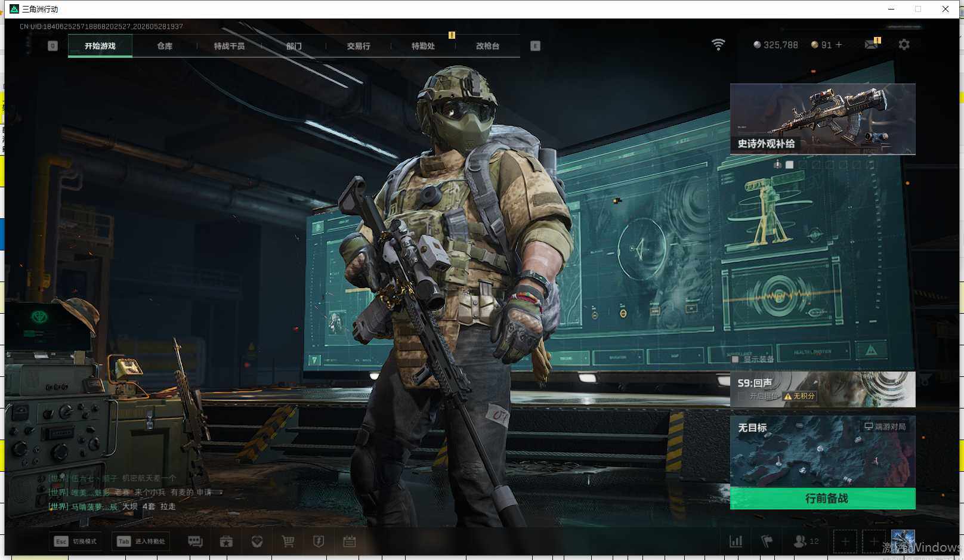The image size is (964, 560).
Task: Toggle the 显示装备 checkbox
Action: pyautogui.click(x=735, y=359)
